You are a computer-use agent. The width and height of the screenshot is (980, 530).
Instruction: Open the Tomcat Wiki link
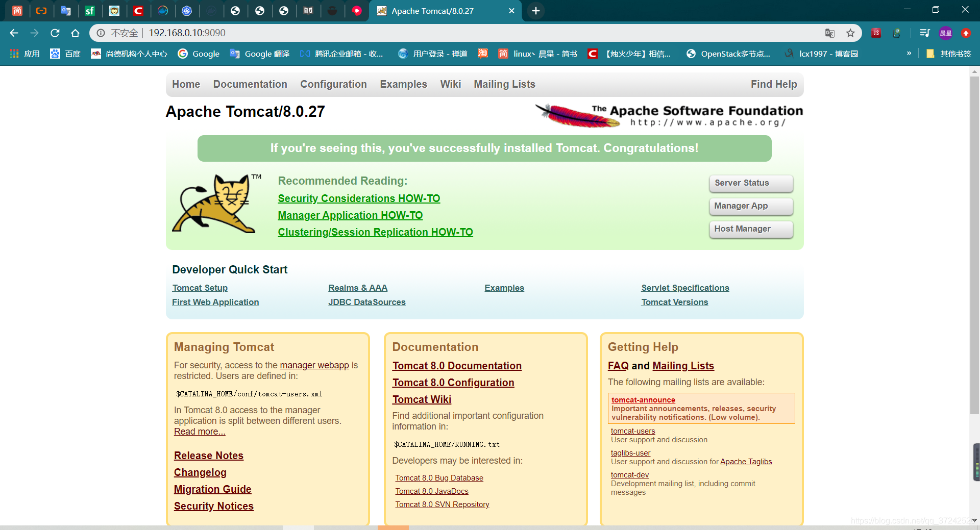(422, 399)
